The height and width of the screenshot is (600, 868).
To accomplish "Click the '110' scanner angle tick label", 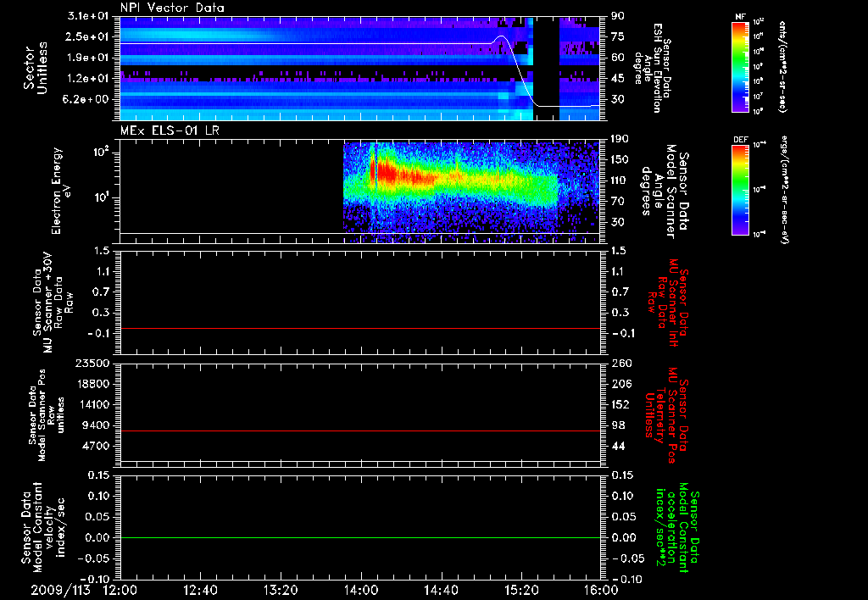I will [620, 181].
